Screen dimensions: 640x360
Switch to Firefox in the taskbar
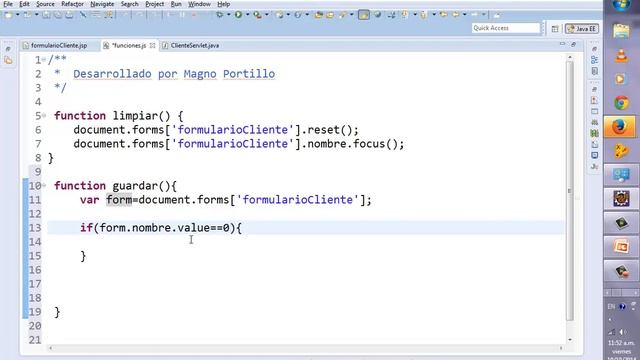[x=620, y=126]
